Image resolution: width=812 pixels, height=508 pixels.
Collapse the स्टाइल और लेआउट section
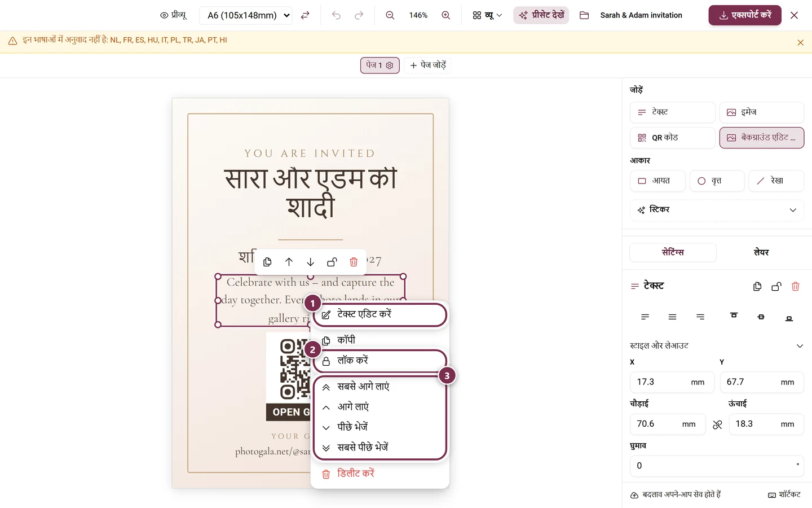tap(717, 345)
